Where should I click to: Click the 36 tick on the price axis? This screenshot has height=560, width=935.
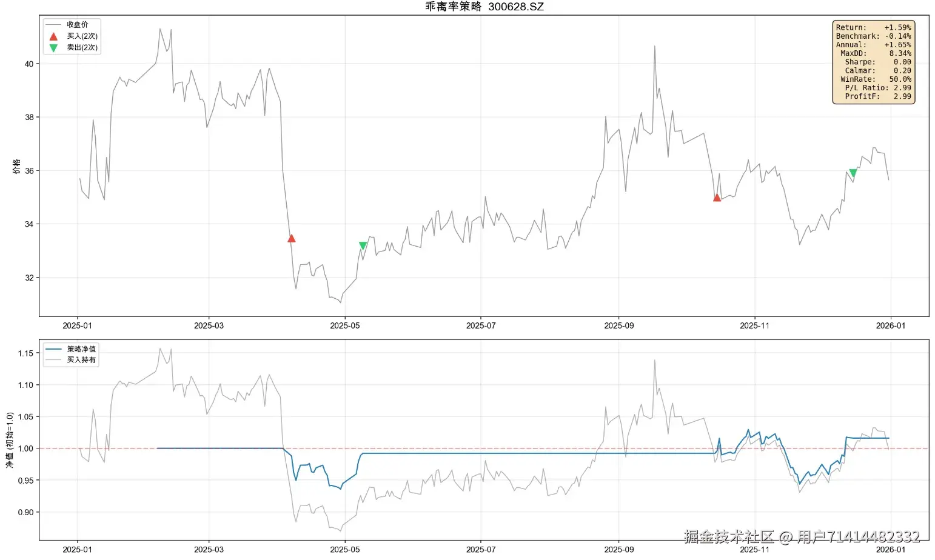tap(29, 171)
